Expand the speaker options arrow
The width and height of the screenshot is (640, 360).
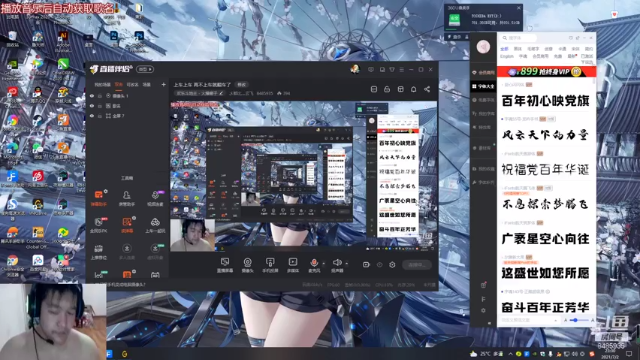click(347, 263)
